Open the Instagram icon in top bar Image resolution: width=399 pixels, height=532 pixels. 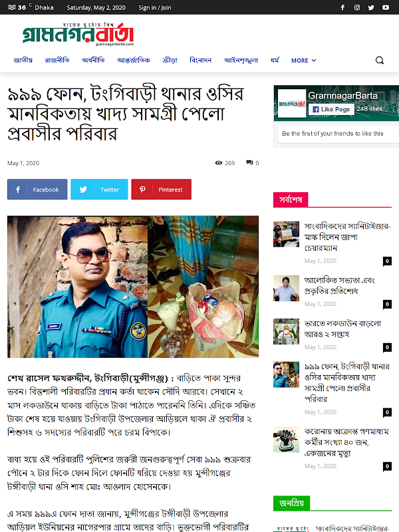point(357,7)
